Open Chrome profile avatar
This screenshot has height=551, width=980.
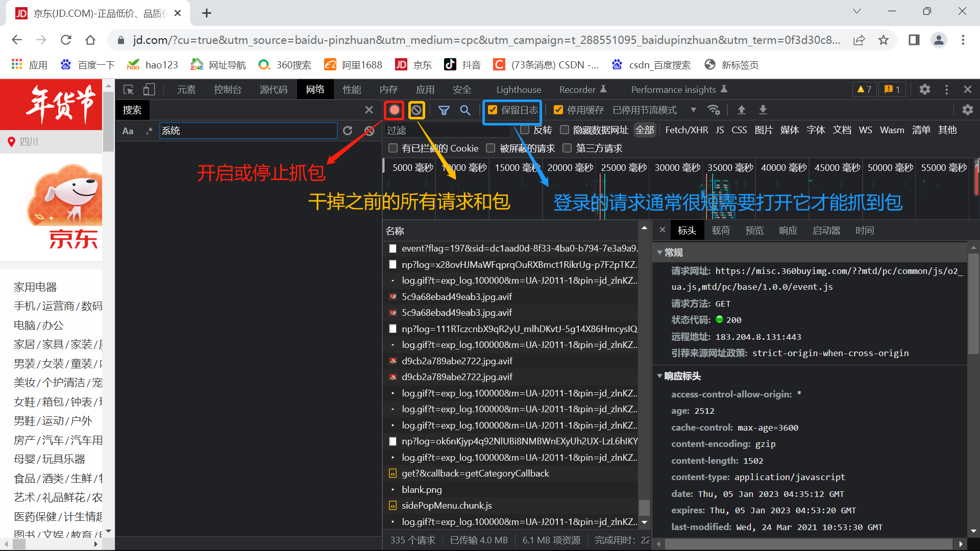point(939,40)
